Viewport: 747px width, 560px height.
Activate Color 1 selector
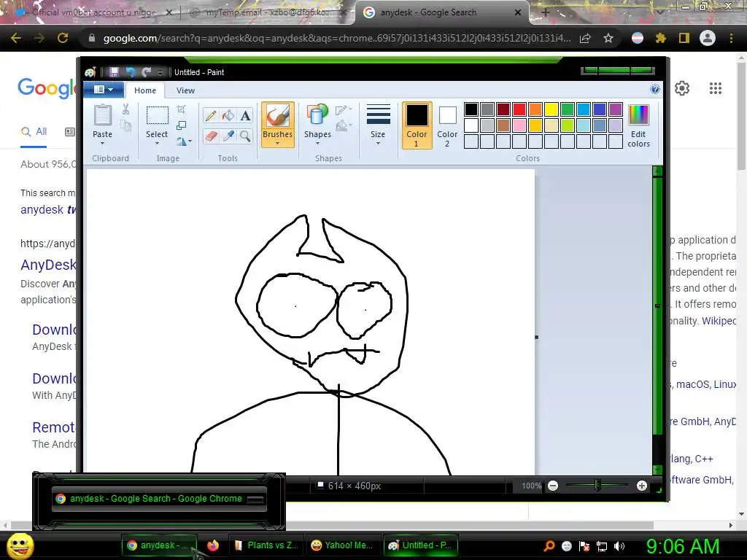(417, 125)
